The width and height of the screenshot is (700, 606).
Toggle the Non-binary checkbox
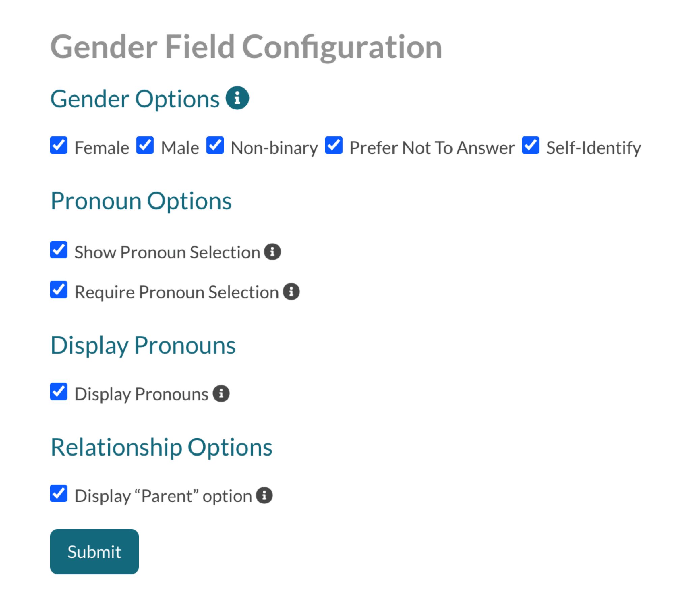[215, 145]
